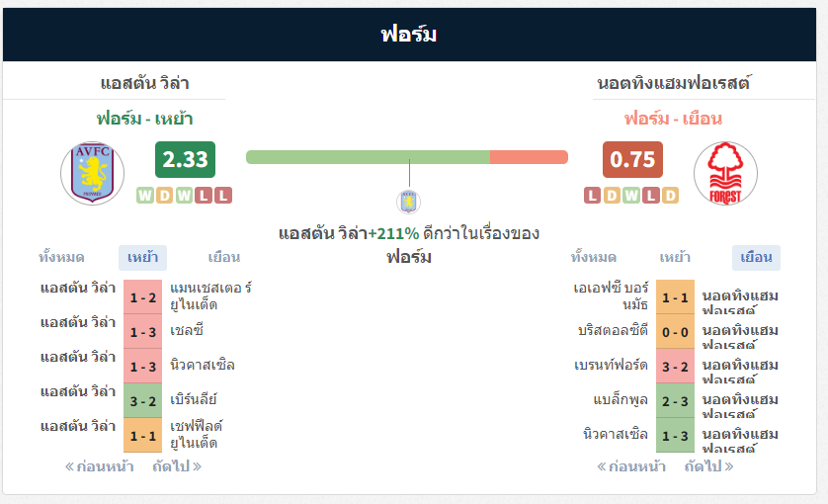Open Aston Villa 3-2 เบิร์นลีย์ match score
Screen dimensions: 828x504
(143, 401)
